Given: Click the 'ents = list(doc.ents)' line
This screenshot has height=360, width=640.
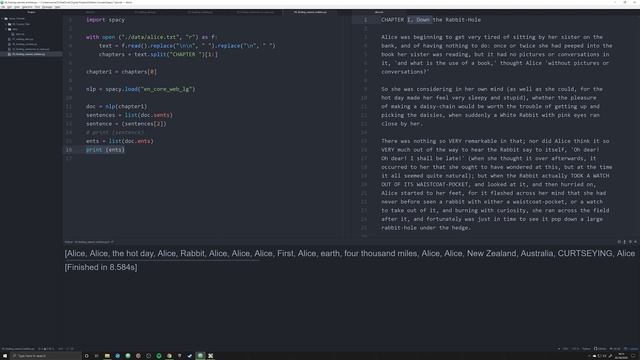Looking at the screenshot, I should [x=120, y=141].
